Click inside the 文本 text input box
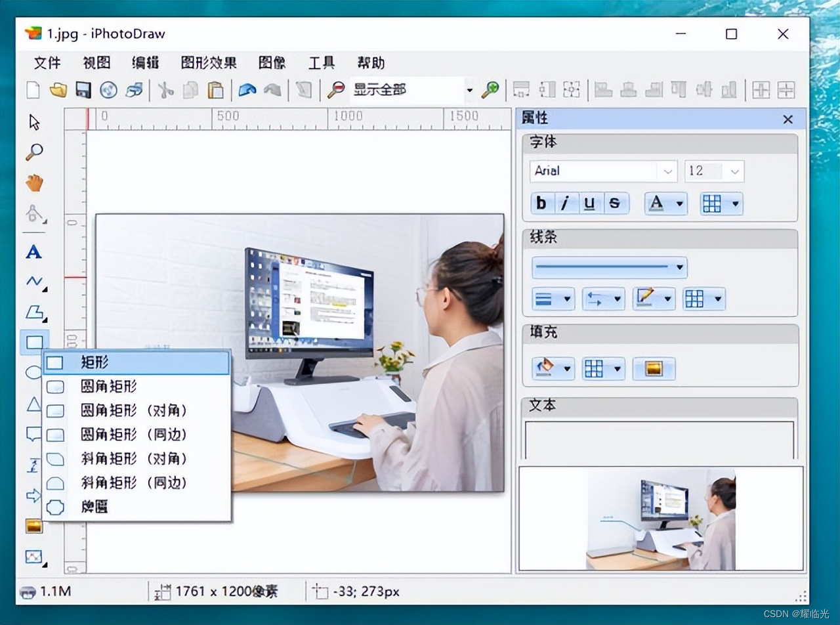The image size is (840, 625). click(x=660, y=440)
